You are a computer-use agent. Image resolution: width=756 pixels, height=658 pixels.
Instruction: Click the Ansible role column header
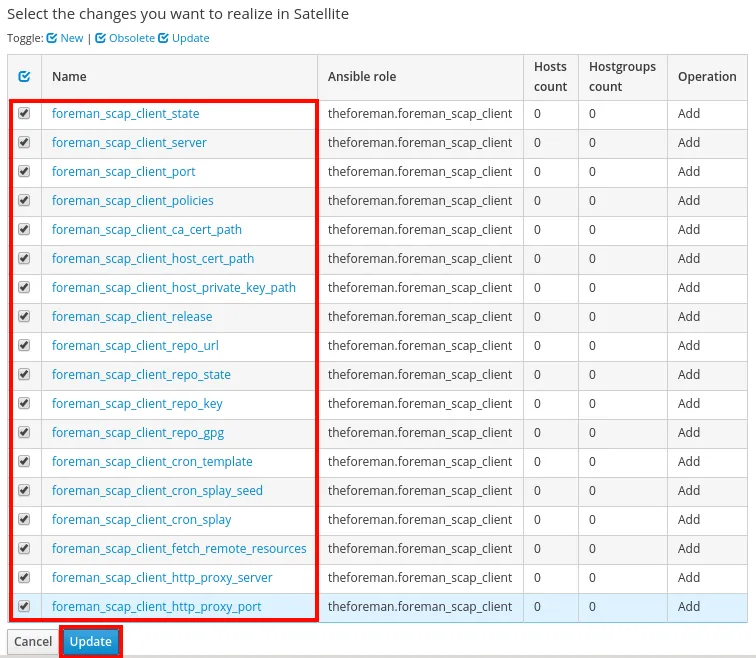coord(362,77)
